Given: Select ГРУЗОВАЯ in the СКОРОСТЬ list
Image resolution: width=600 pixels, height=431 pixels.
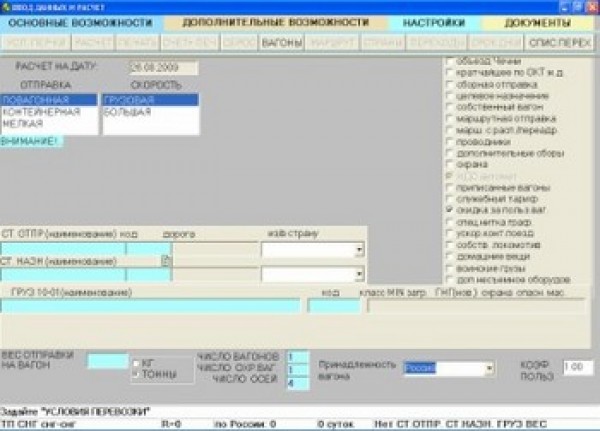Looking at the screenshot, I should tap(150, 100).
